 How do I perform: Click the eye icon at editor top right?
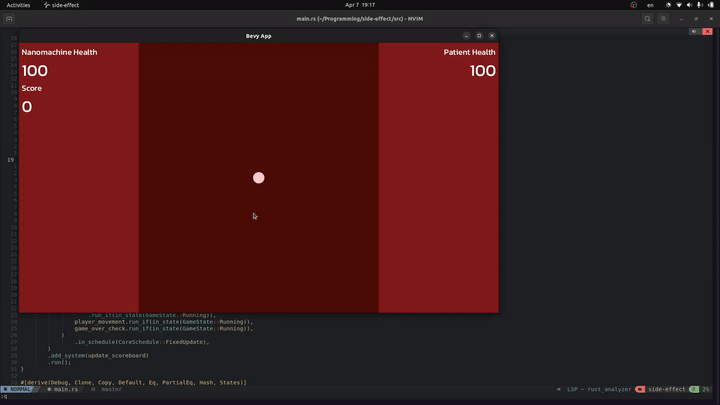coord(694,31)
